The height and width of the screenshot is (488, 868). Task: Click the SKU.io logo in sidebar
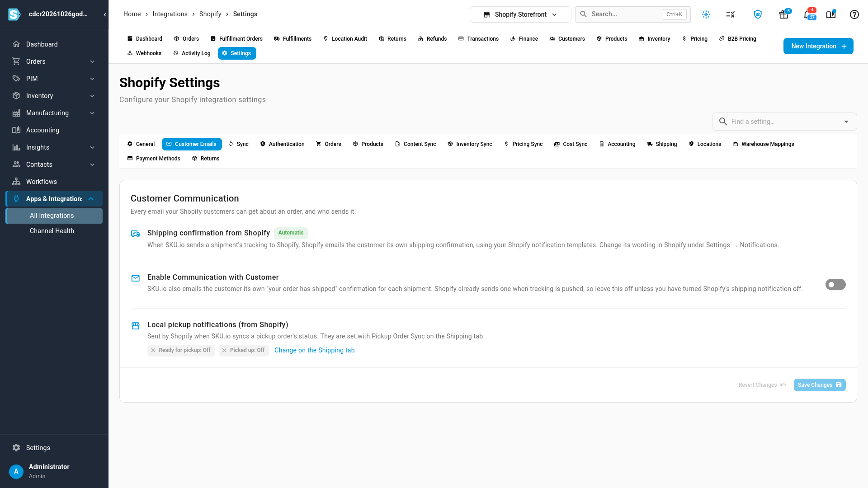tap(14, 14)
